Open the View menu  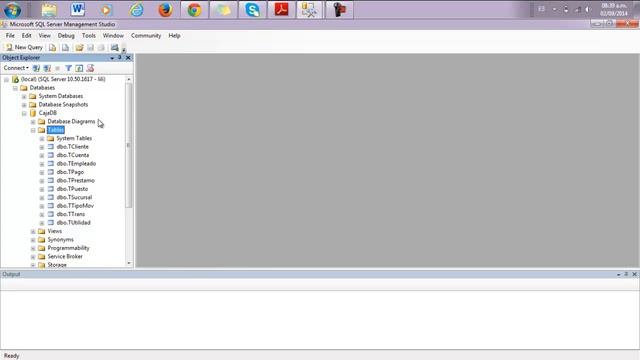(x=44, y=36)
